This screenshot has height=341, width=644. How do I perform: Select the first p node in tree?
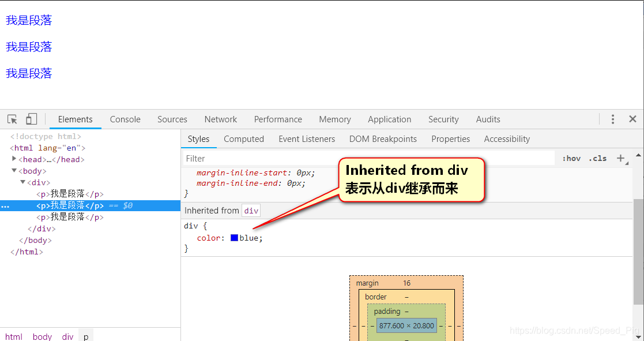70,194
